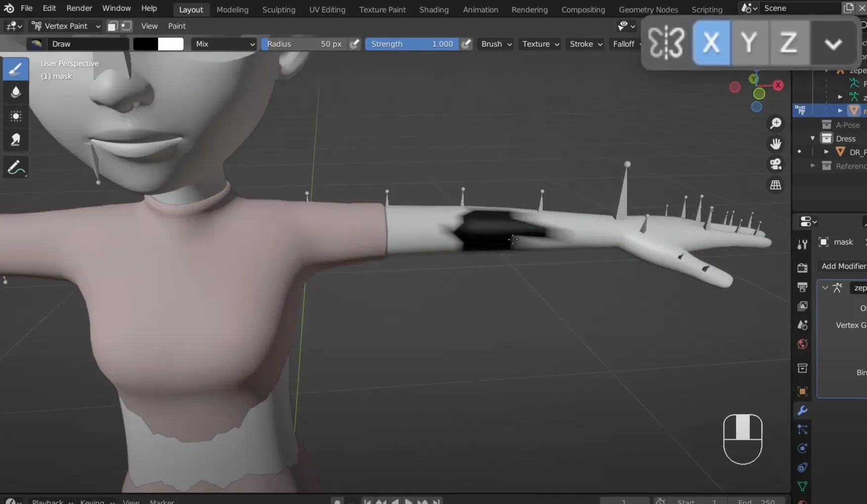Open the editor type dropdown in viewport header
The height and width of the screenshot is (504, 867).
point(13,26)
